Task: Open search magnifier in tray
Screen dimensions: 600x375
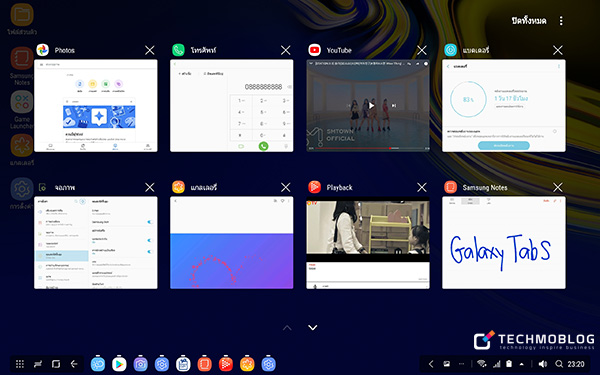Action: click(559, 364)
